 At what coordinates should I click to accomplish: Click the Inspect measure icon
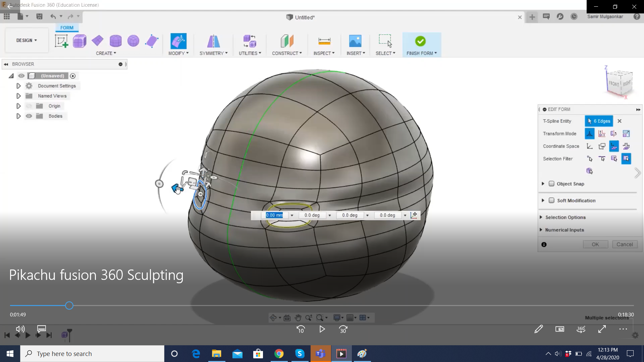coord(324,41)
